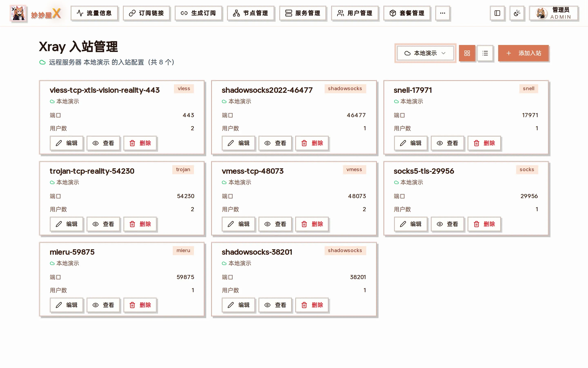The image size is (588, 368).
Task: View trojan-tcp-reality-54230 details
Action: [x=103, y=224]
